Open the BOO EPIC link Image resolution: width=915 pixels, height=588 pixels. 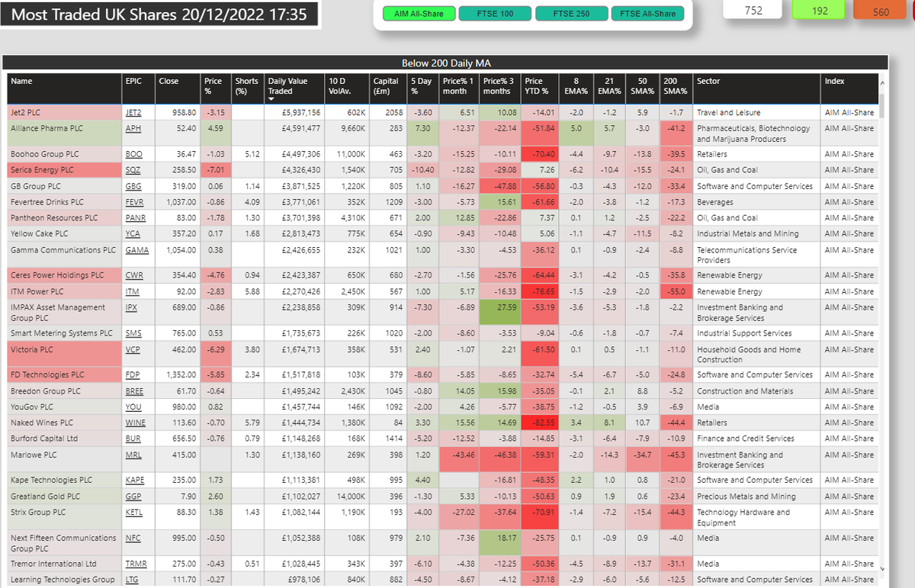pyautogui.click(x=133, y=154)
